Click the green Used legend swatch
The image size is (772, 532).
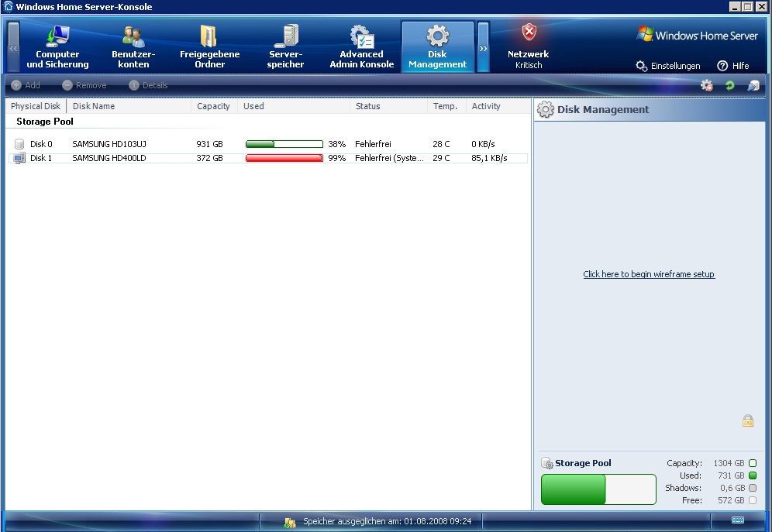[753, 475]
